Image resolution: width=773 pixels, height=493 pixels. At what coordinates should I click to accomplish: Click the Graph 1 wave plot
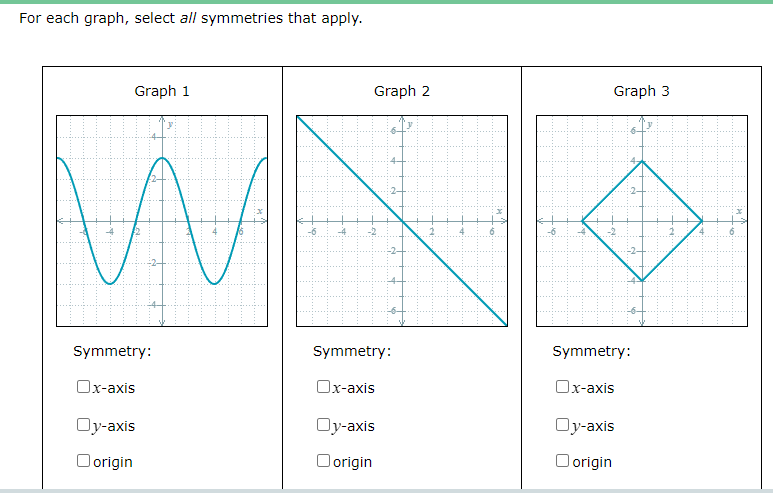162,220
